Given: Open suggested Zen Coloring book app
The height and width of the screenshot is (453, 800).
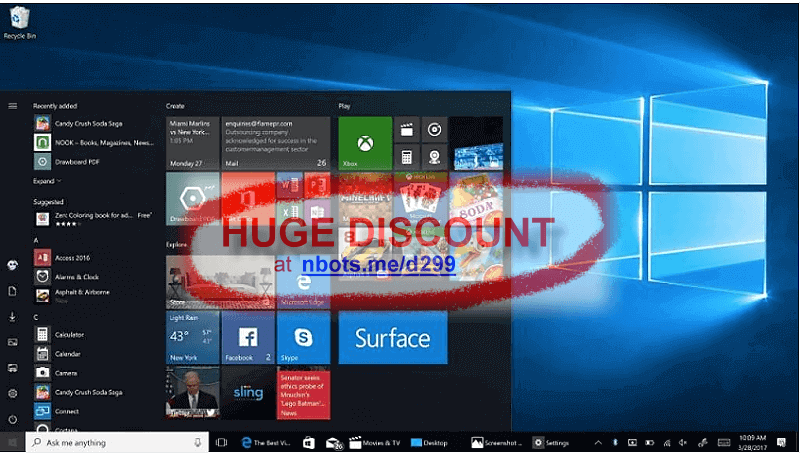Looking at the screenshot, I should pos(94,219).
